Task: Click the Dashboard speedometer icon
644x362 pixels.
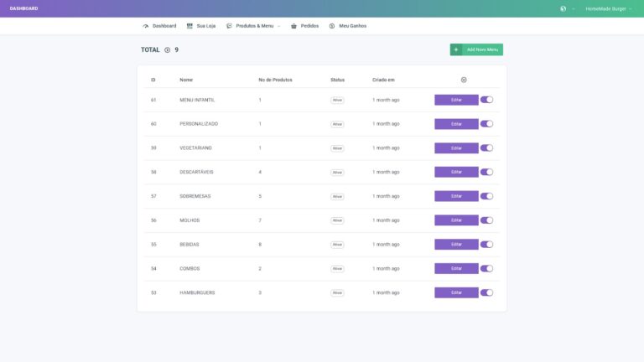Action: tap(146, 26)
